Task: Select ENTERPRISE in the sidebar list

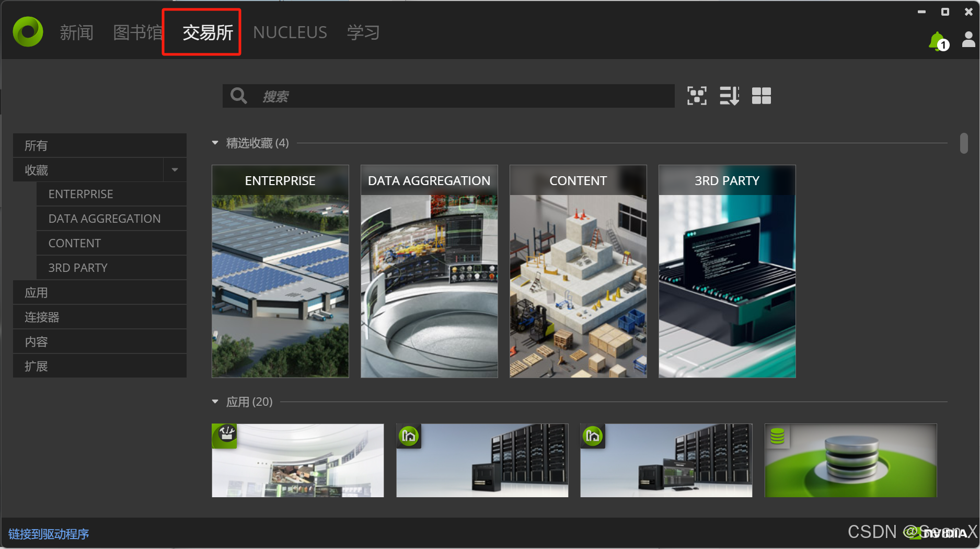Action: coord(111,194)
